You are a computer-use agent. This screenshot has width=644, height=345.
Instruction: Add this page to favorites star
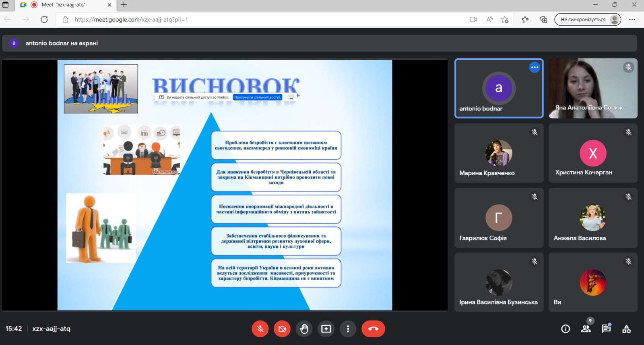505,19
